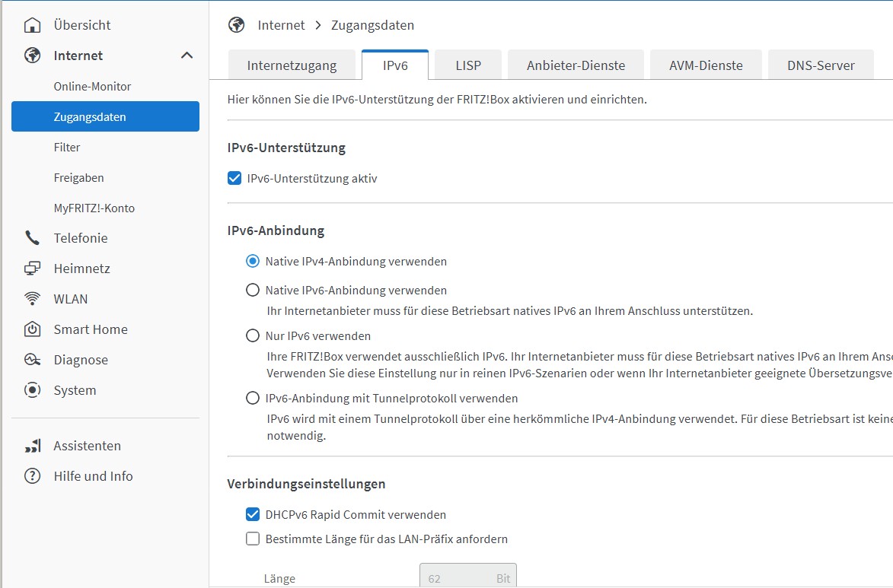Viewport: 893px width, 588px height.
Task: Click the Telefonie phone handset icon
Action: pos(33,238)
